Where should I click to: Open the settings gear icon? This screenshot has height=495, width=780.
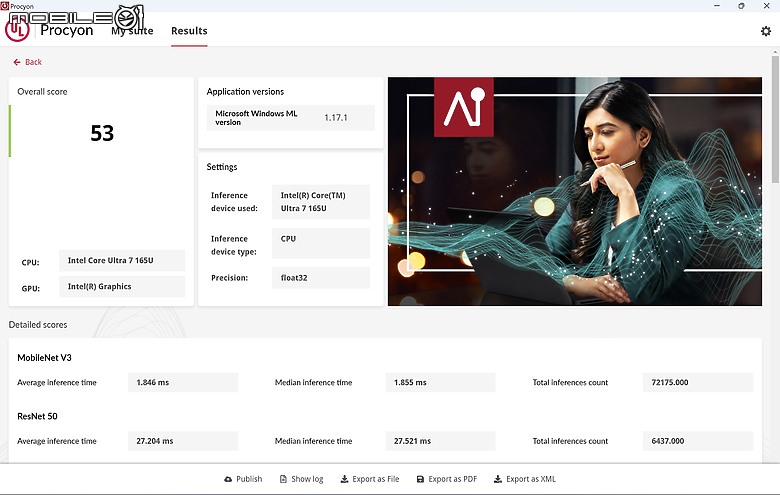(x=766, y=31)
